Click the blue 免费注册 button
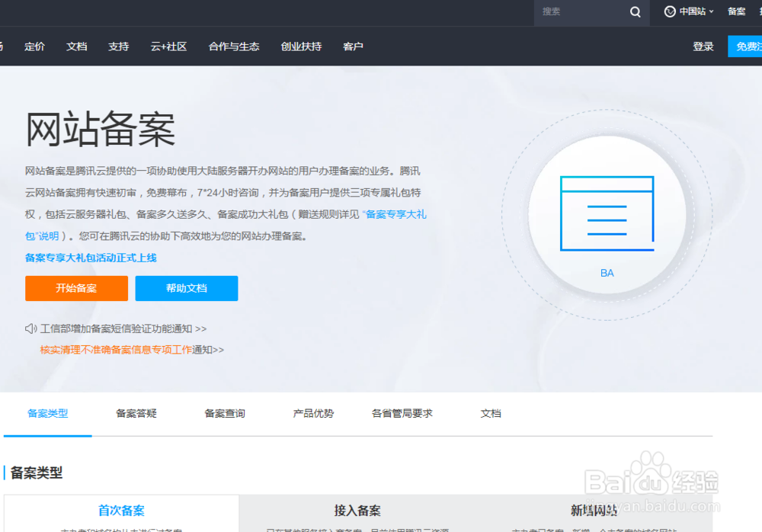Image resolution: width=762 pixels, height=532 pixels. [x=745, y=46]
